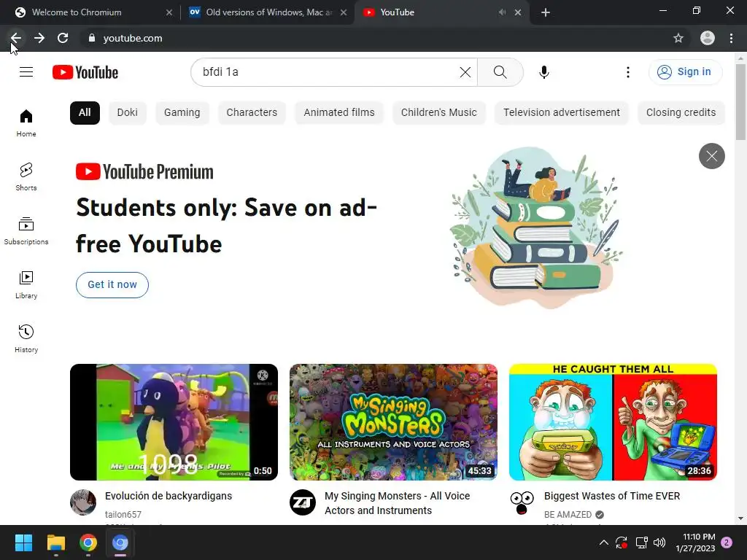Open a new browser tab

pyautogui.click(x=546, y=12)
